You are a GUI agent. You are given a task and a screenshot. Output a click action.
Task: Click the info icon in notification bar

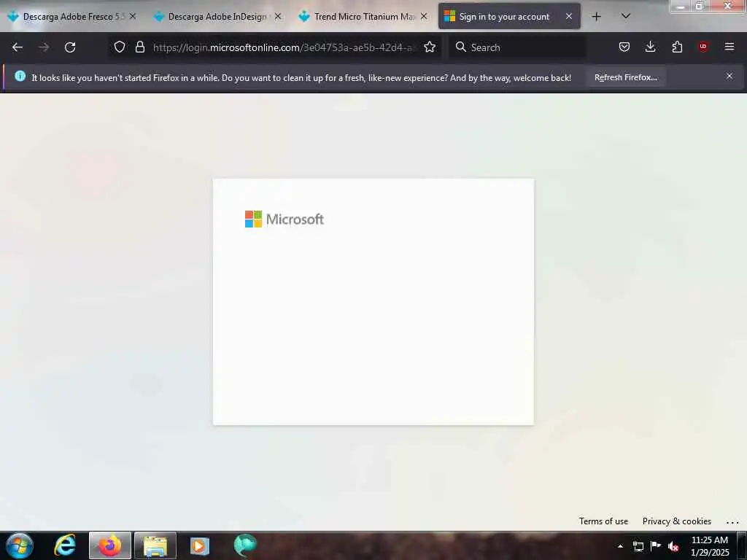20,76
